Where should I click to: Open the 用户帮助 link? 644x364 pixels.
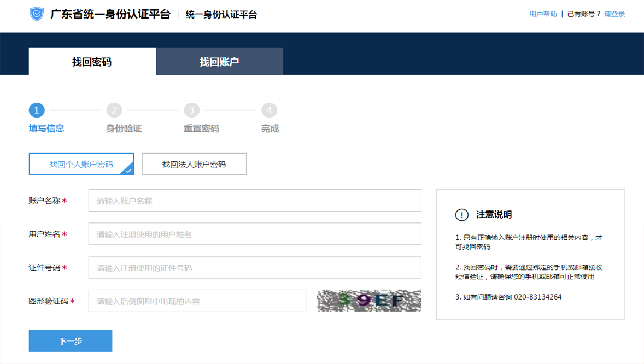(x=542, y=14)
